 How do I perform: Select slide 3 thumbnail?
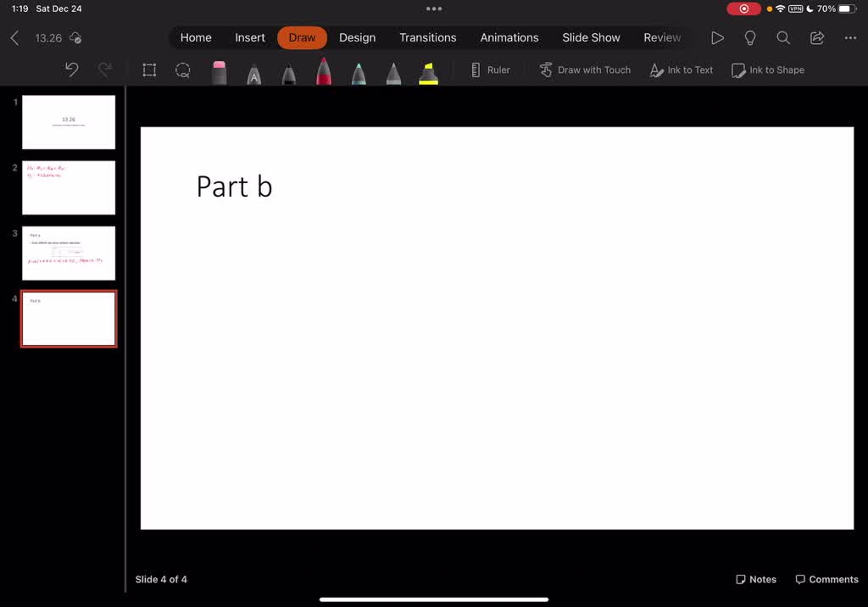tap(69, 253)
